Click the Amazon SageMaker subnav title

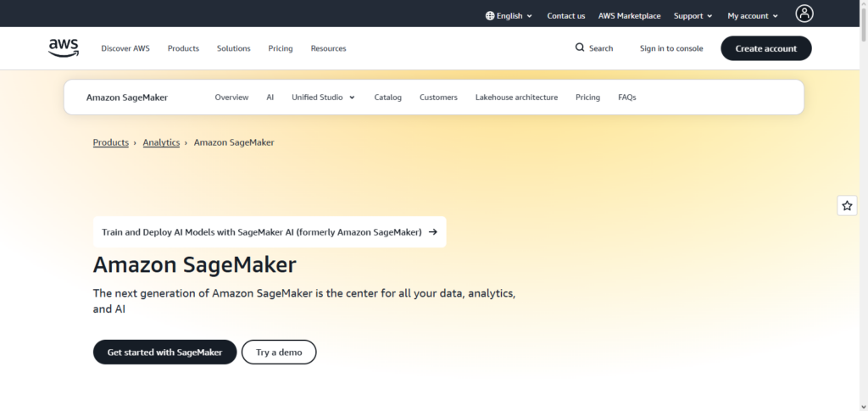click(127, 97)
